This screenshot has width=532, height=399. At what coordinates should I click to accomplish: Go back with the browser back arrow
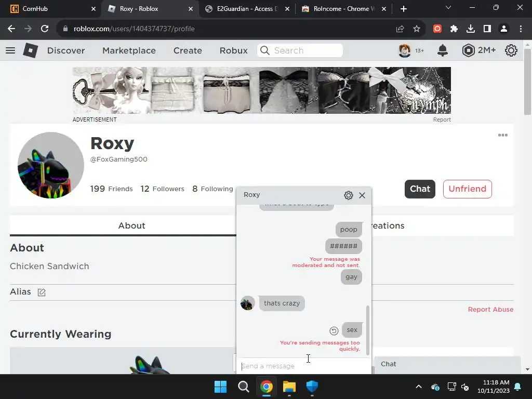11,29
